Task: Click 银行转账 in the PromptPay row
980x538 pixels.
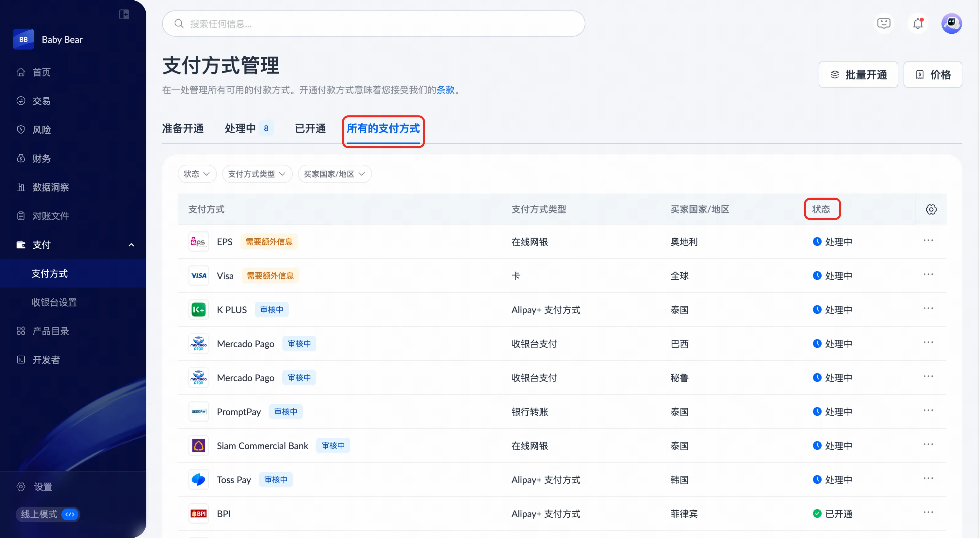Action: [530, 411]
